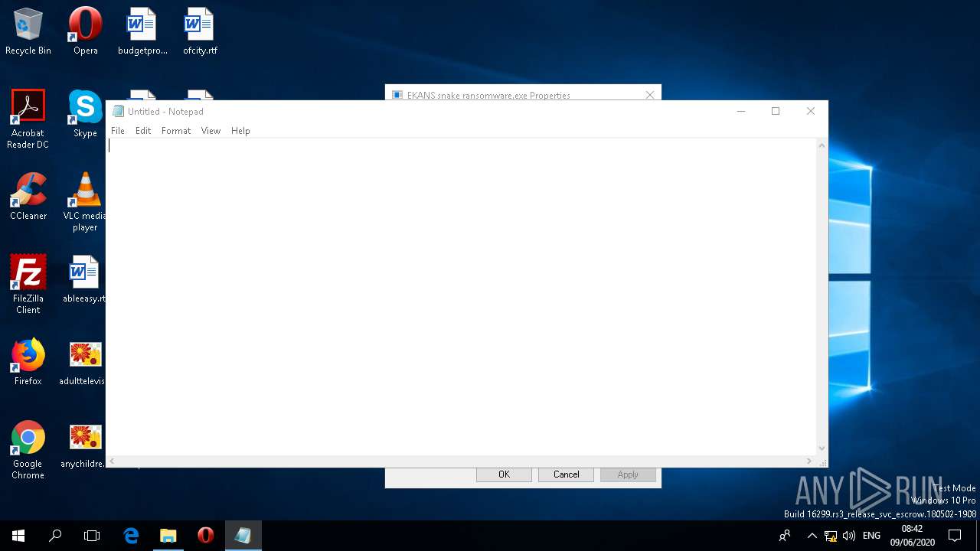Select the VLC media player shortcut
Viewport: 980px width, 551px height.
[85, 202]
